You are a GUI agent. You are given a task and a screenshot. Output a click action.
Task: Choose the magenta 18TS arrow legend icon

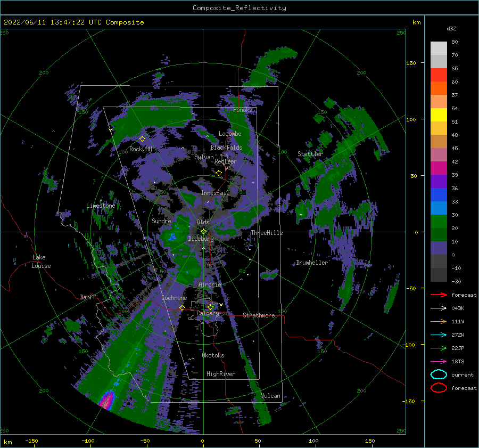(439, 362)
